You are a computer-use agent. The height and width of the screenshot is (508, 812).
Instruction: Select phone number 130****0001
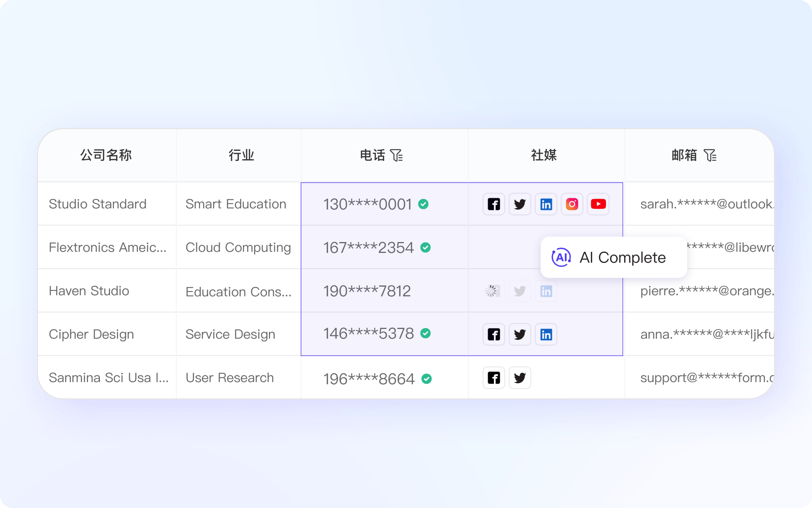coord(368,204)
